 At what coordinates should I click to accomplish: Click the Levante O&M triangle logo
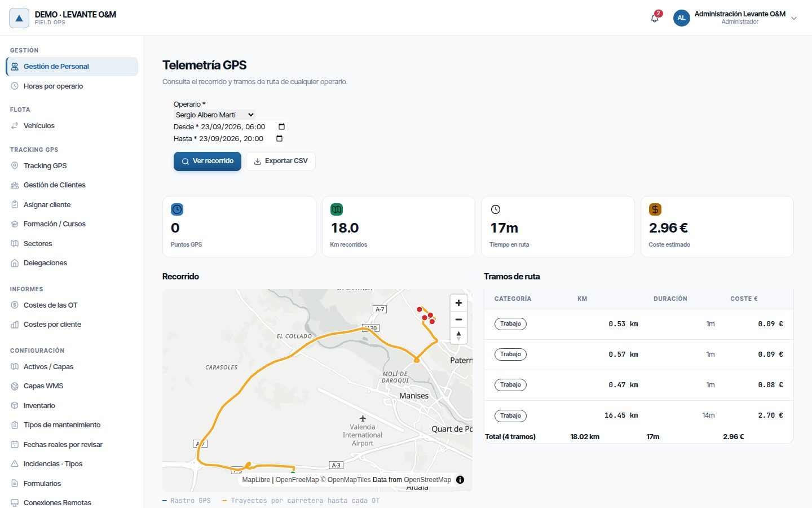point(19,18)
